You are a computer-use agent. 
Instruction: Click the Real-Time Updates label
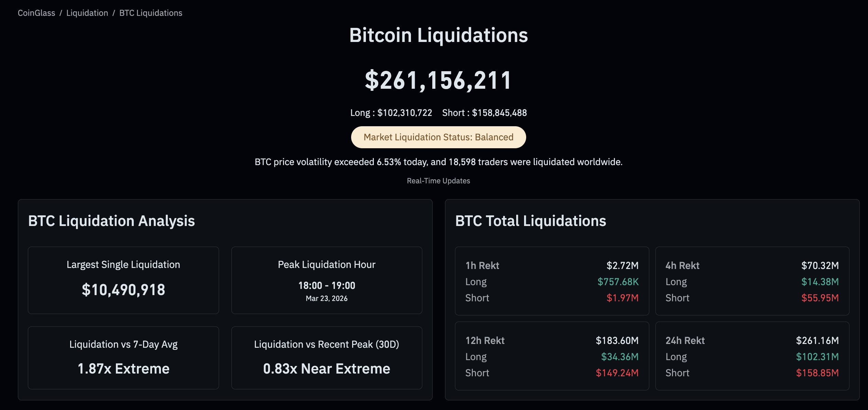point(438,181)
